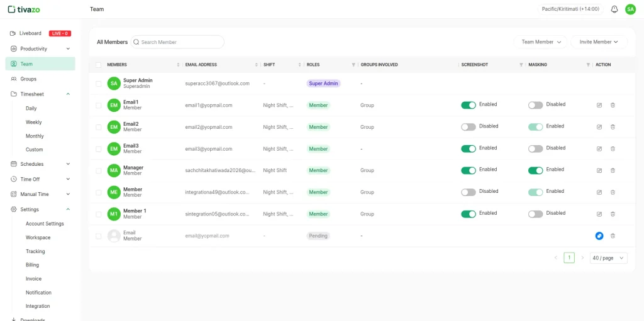Click the SA avatar in Super Admin row

click(114, 84)
